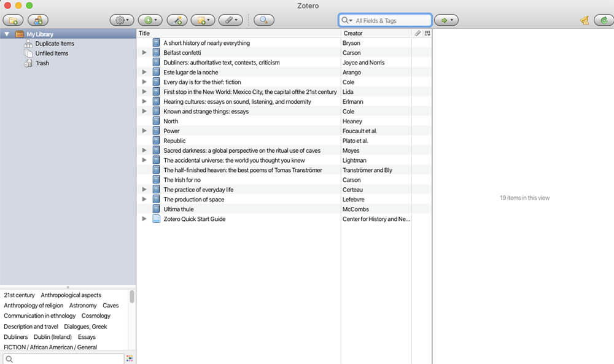Screen dimensions: 614x364
Task: Filter by the 'Anthropology of religion' tag
Action: coord(33,305)
